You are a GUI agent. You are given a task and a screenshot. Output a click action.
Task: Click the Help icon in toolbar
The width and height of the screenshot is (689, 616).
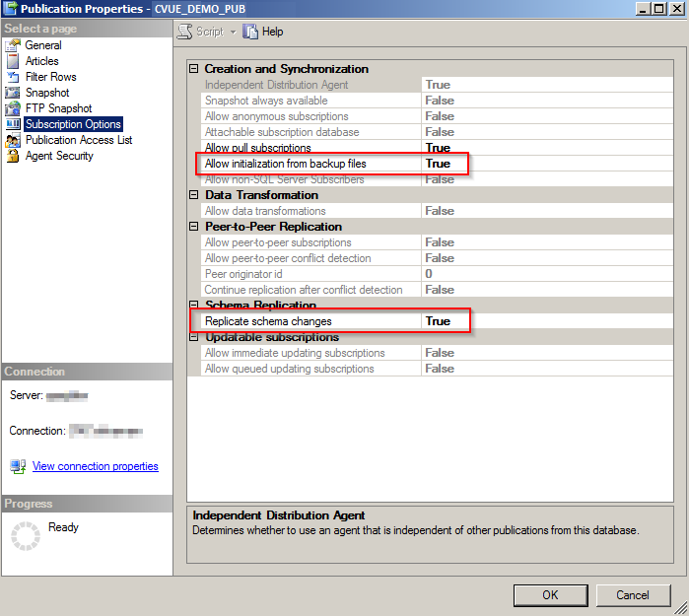click(x=250, y=32)
